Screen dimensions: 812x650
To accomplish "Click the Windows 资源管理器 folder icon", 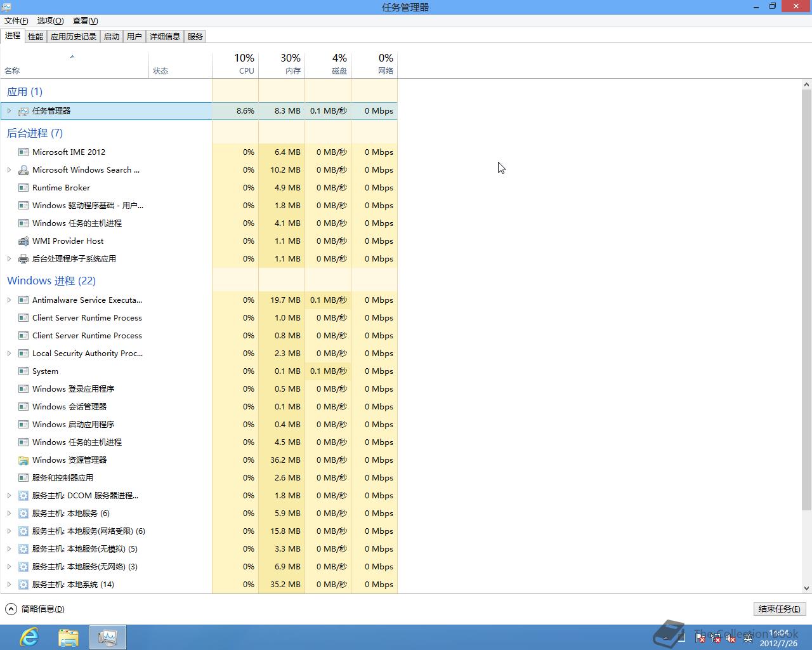I will point(23,460).
